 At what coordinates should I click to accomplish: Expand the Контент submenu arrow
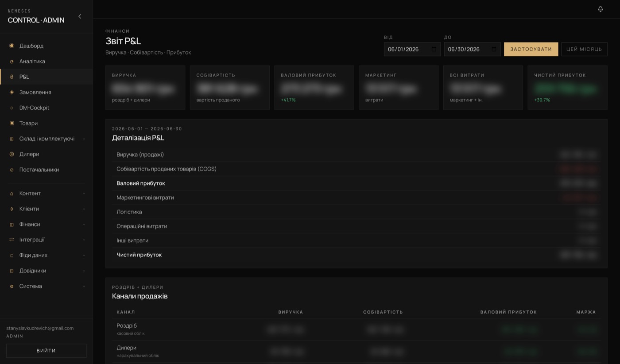84,194
